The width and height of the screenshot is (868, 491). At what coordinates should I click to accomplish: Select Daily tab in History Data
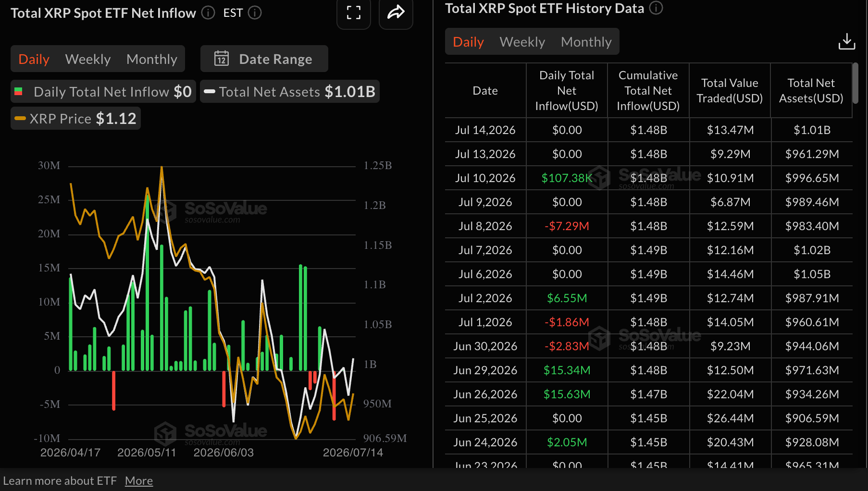468,42
